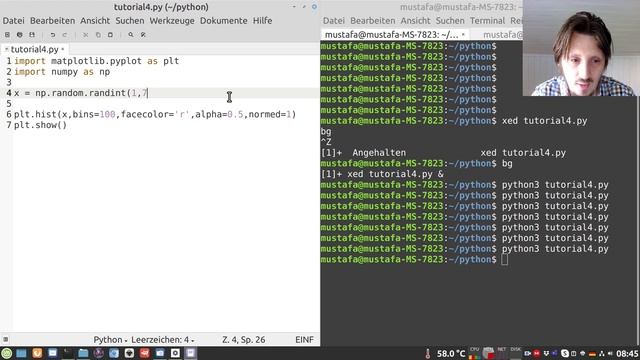Click the 'Angehalten' line in terminal
The width and height of the screenshot is (640, 360).
(443, 153)
